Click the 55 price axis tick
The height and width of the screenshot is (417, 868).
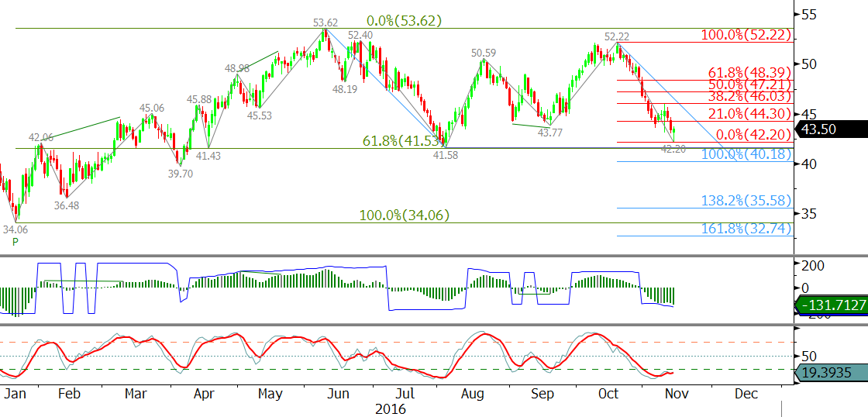[809, 14]
